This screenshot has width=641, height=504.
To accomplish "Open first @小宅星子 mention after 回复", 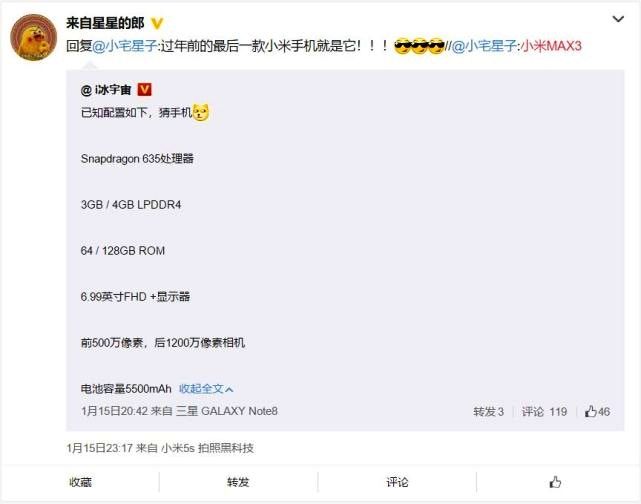I will (125, 46).
